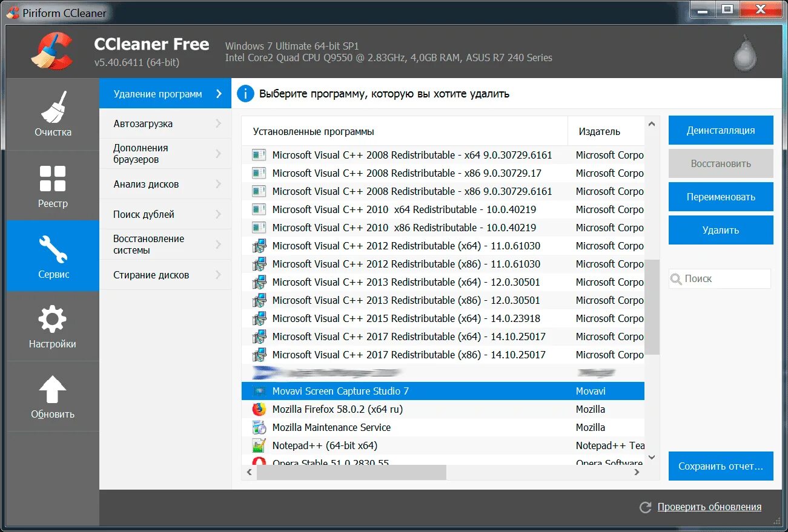Click the Movavi Screen Capture Studio 7 icon
This screenshot has width=788, height=532.
259,391
